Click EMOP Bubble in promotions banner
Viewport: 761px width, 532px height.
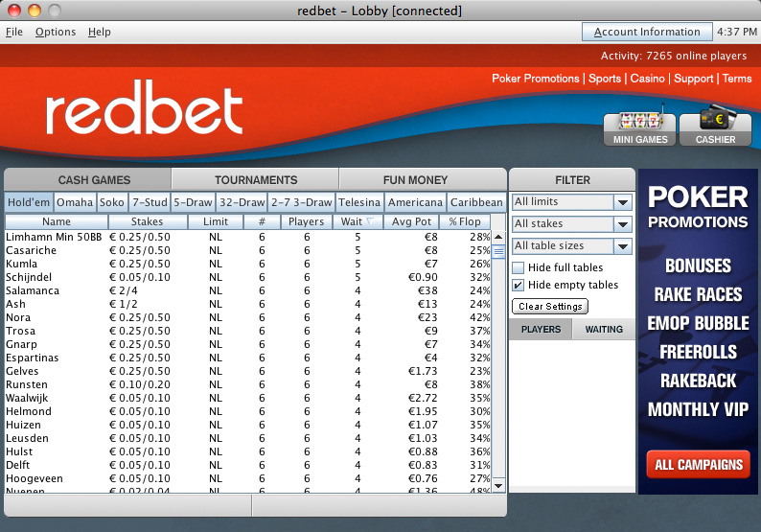[698, 323]
